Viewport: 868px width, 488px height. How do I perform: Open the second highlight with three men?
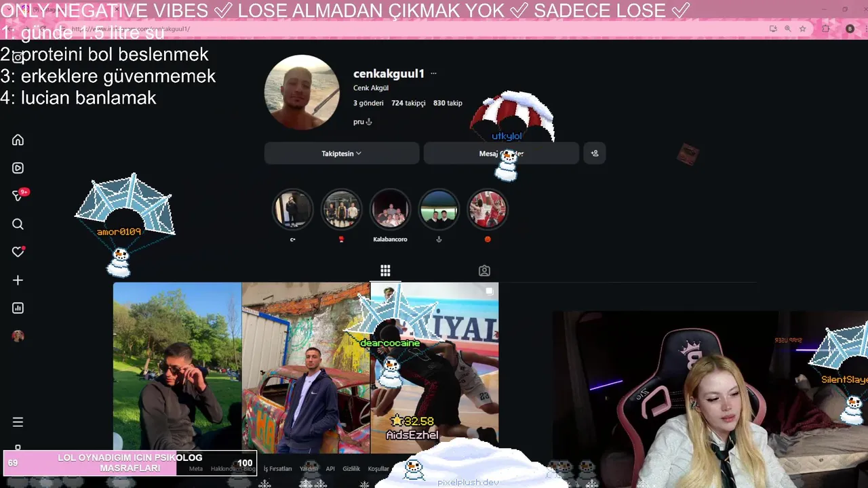tap(341, 209)
